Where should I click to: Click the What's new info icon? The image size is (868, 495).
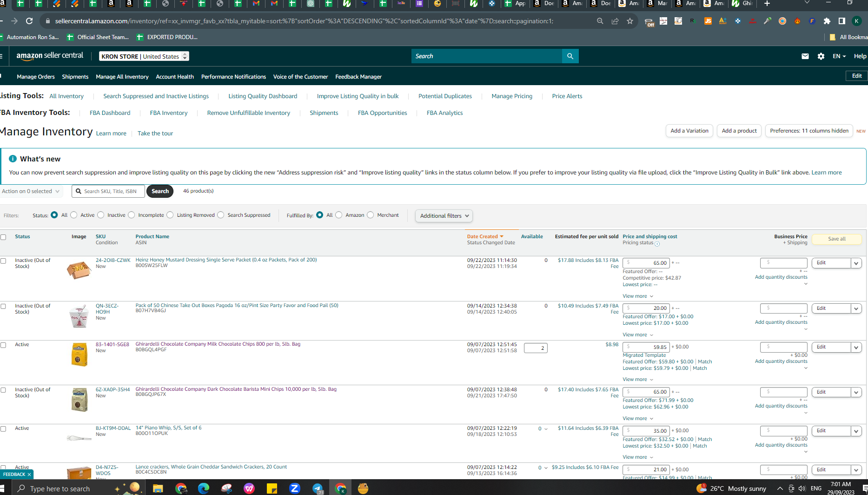coord(13,159)
